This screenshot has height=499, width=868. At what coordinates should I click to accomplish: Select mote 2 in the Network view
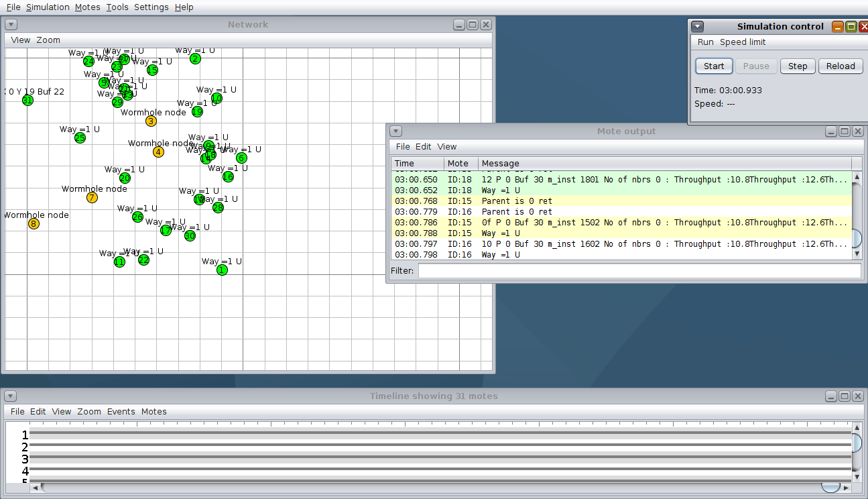195,59
